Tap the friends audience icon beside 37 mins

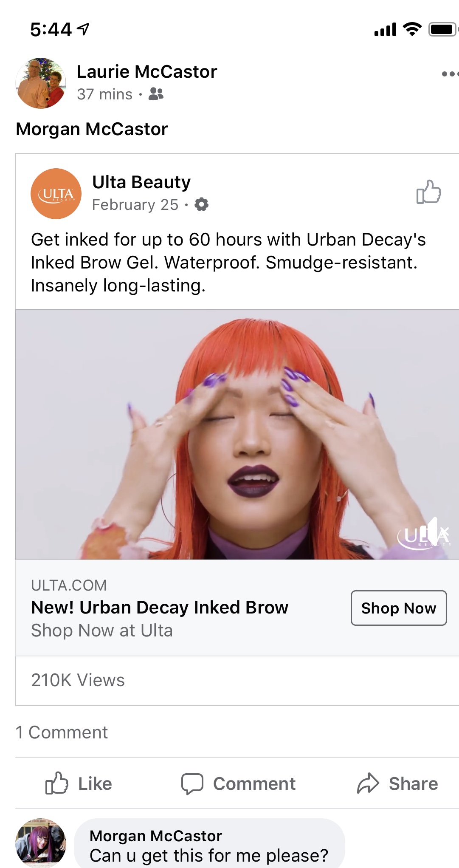(156, 94)
